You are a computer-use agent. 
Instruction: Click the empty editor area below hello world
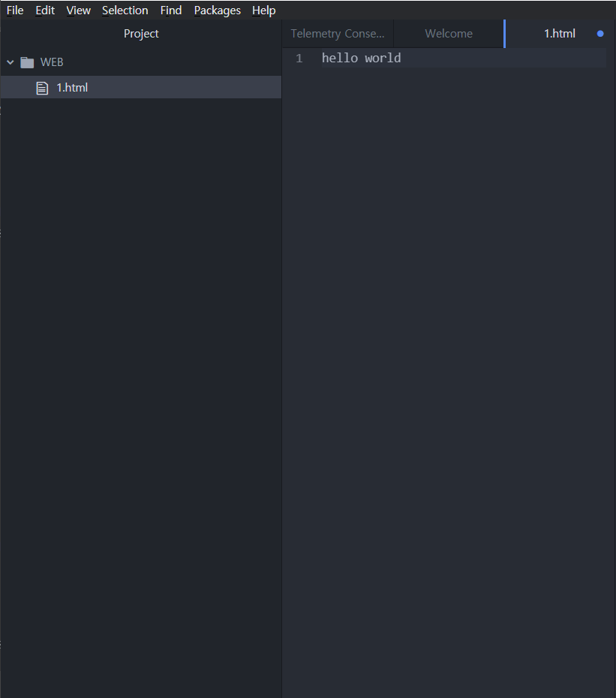(450, 300)
